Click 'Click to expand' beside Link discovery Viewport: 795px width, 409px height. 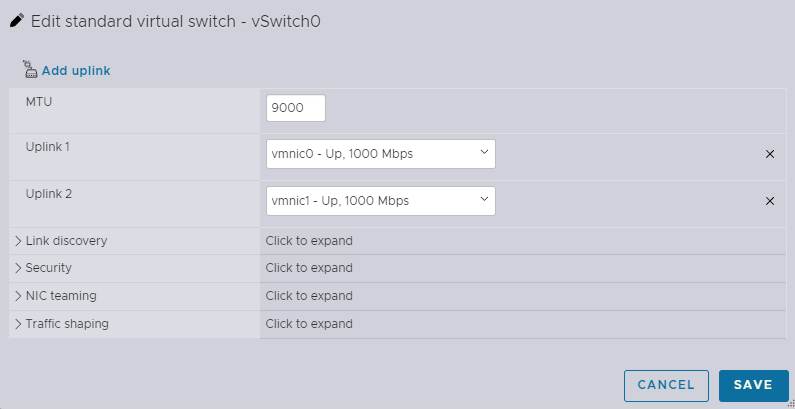309,241
